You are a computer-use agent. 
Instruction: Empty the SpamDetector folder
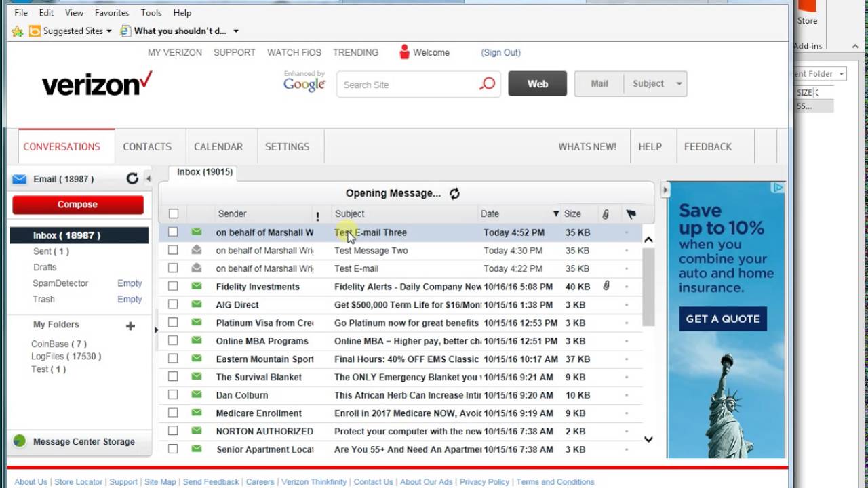click(130, 283)
